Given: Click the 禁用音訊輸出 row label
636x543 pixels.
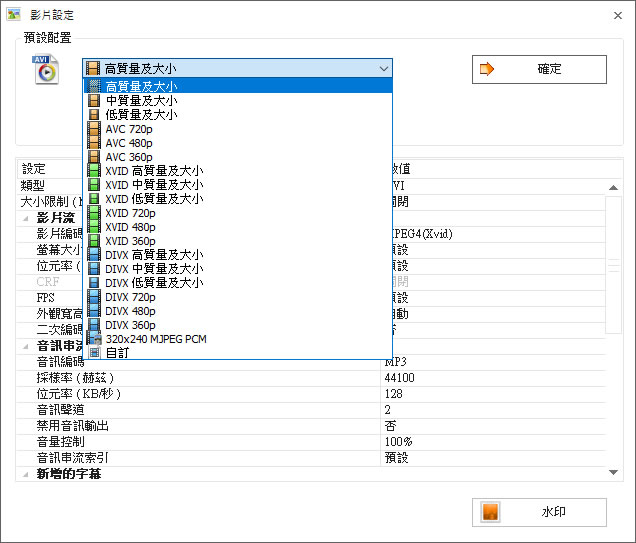Looking at the screenshot, I should click(73, 426).
